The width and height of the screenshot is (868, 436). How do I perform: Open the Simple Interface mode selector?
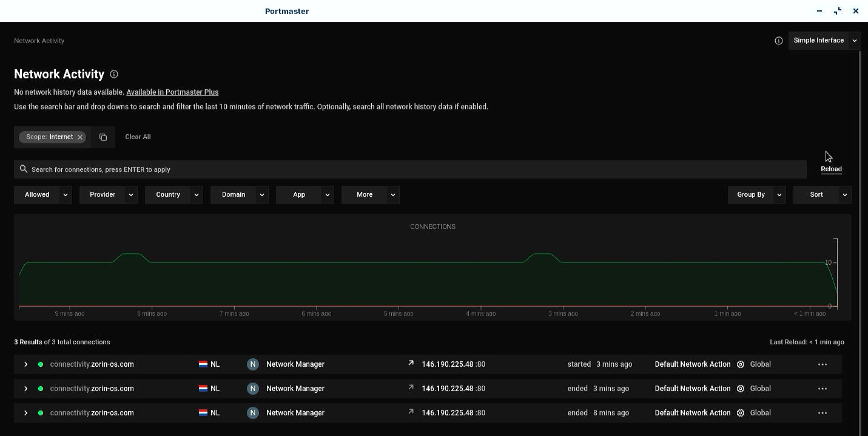pos(824,41)
